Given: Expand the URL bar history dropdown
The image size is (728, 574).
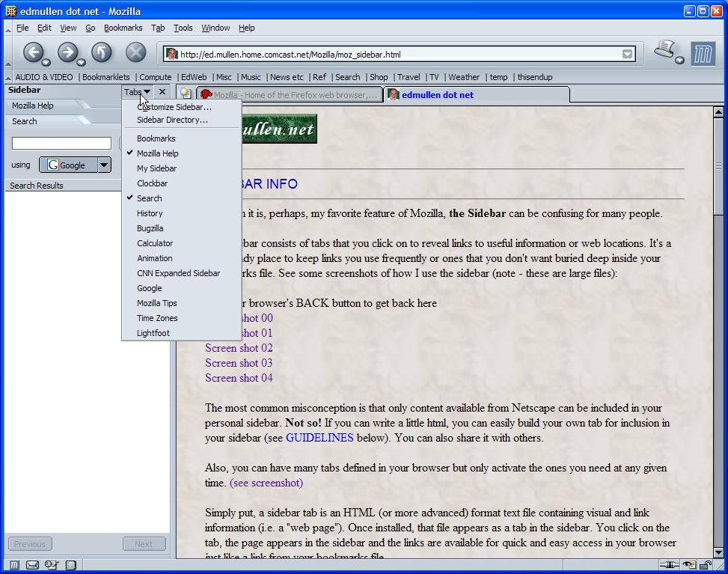Looking at the screenshot, I should pos(627,54).
